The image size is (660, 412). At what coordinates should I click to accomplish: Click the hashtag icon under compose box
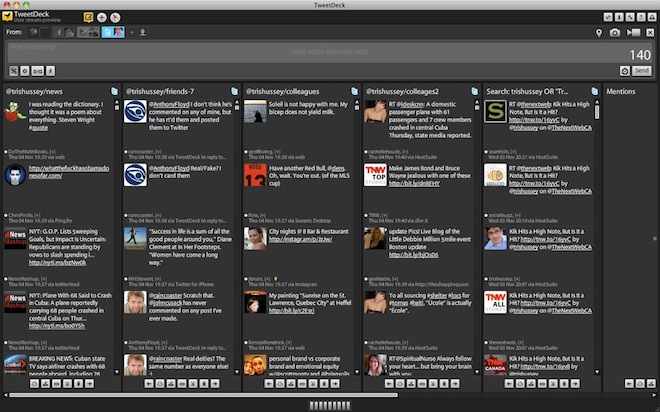pyautogui.click(x=51, y=71)
